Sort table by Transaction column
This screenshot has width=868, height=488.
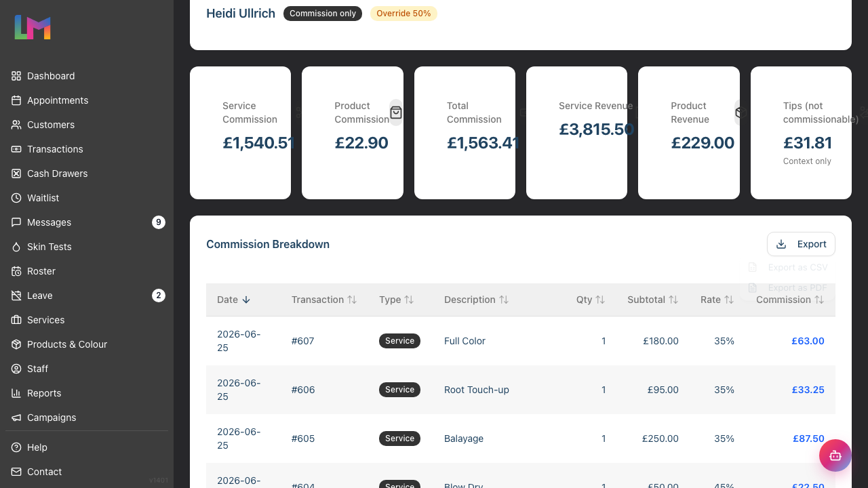pyautogui.click(x=323, y=300)
